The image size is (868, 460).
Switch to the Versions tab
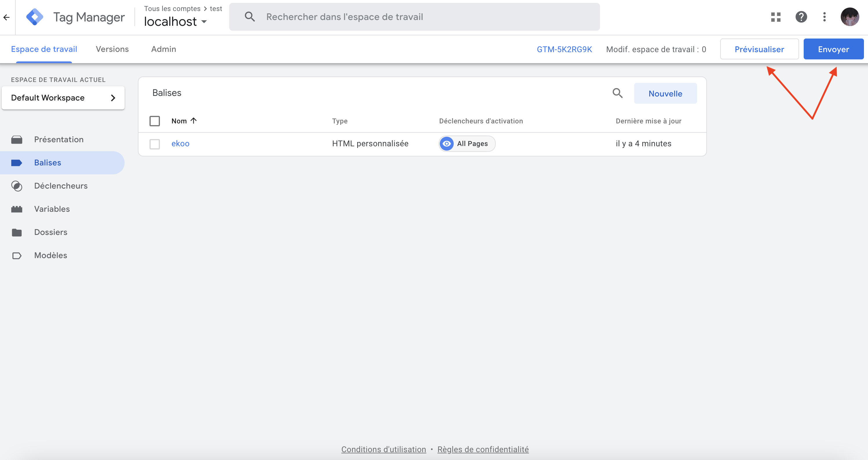click(112, 49)
